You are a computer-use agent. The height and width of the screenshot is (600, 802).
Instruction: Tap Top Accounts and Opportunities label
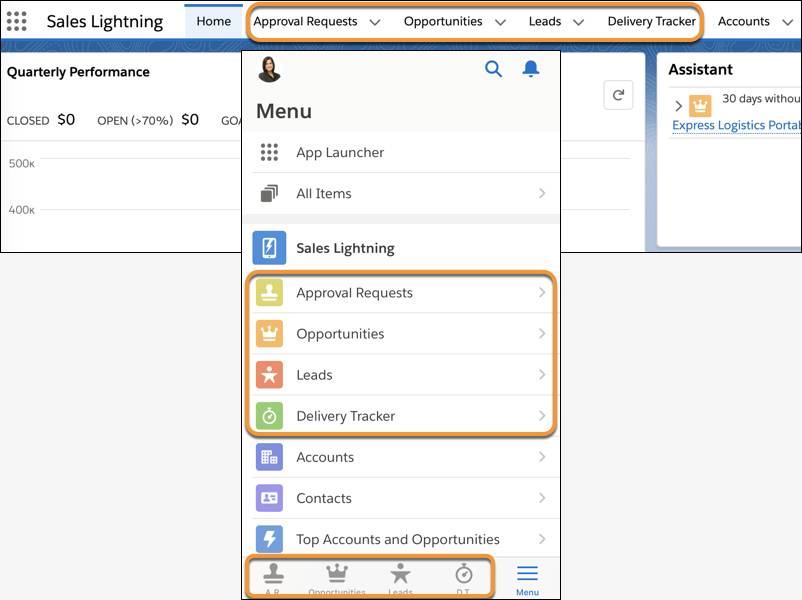398,540
